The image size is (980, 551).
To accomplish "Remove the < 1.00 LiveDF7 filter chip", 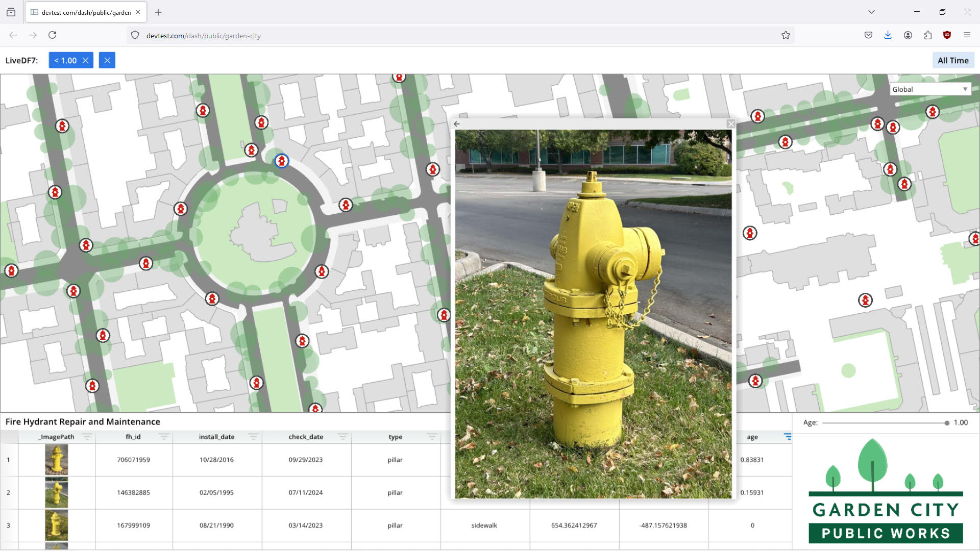I will [x=86, y=60].
